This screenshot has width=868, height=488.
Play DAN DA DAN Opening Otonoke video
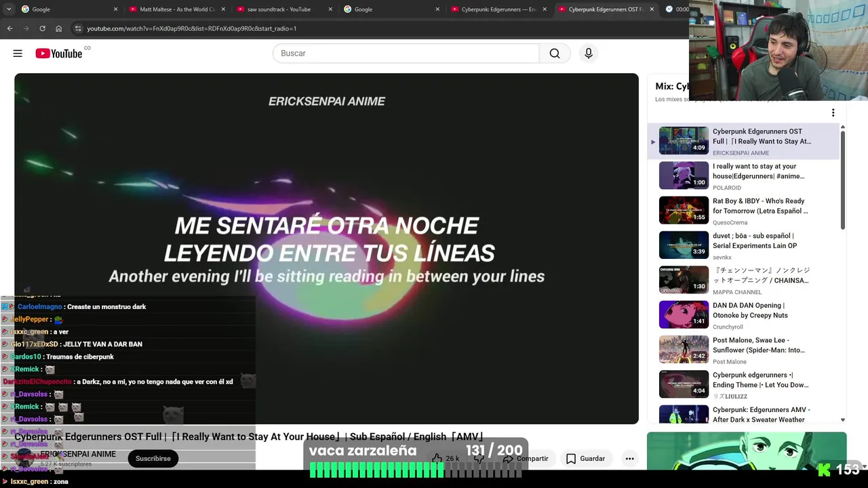pyautogui.click(x=743, y=316)
